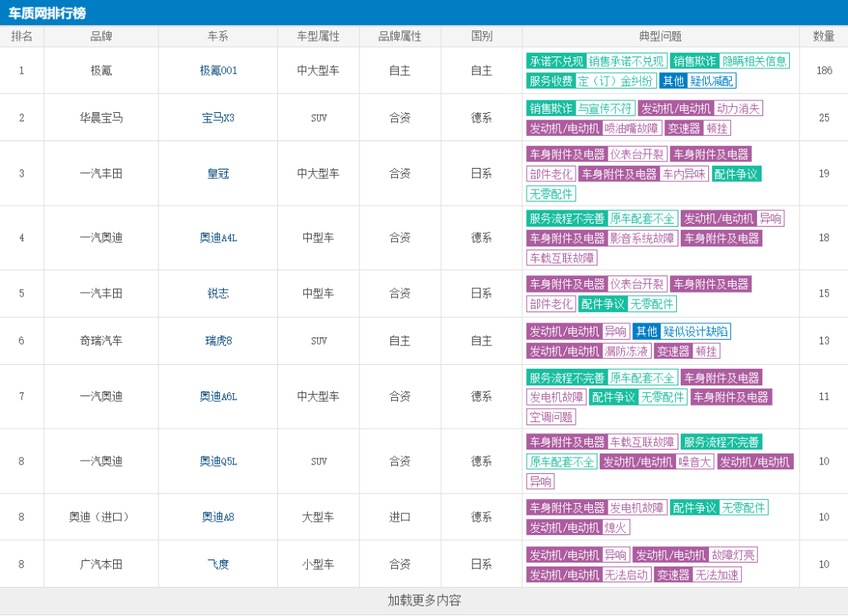Click the 进口 brand attribute cell
The width and height of the screenshot is (848, 616).
(400, 517)
